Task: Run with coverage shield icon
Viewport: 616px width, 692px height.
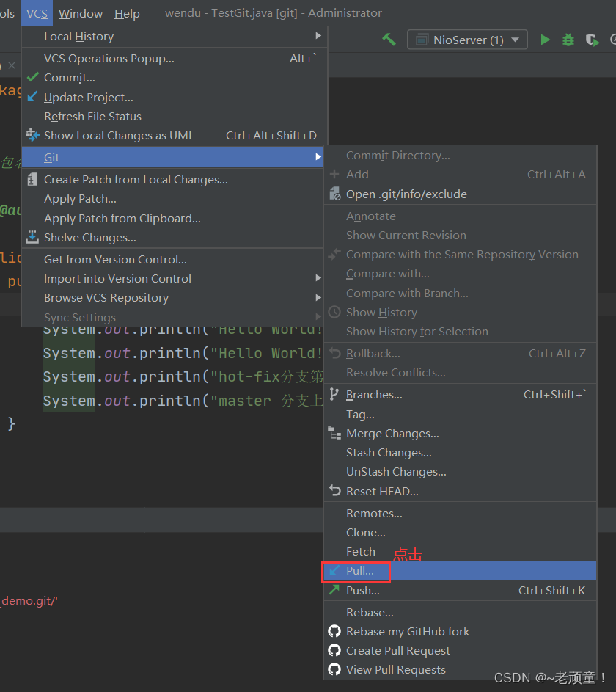Action: click(593, 40)
